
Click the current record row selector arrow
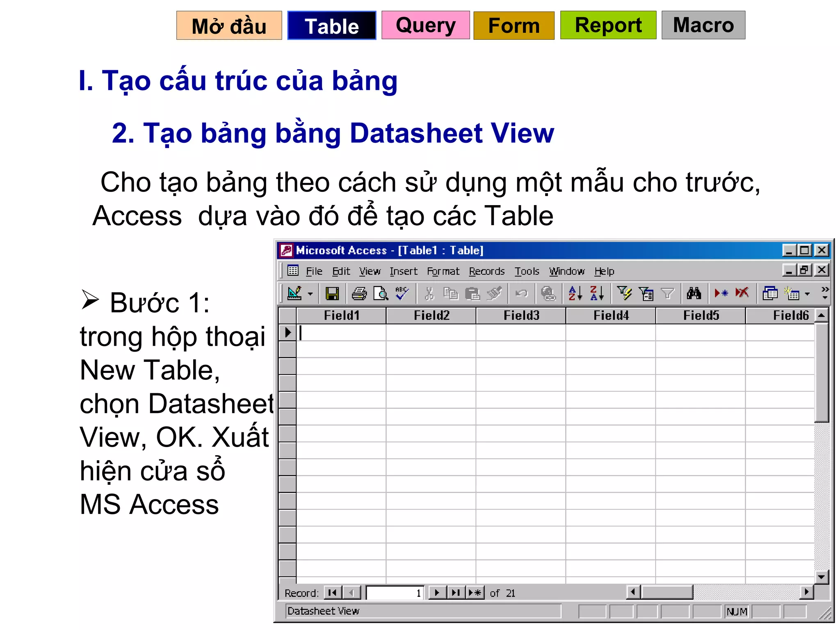click(288, 332)
